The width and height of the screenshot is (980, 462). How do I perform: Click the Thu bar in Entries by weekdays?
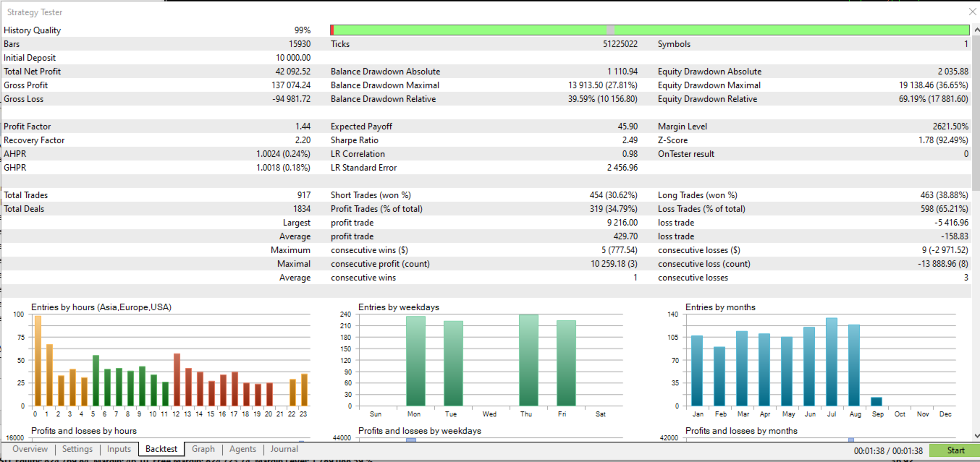(x=528, y=360)
